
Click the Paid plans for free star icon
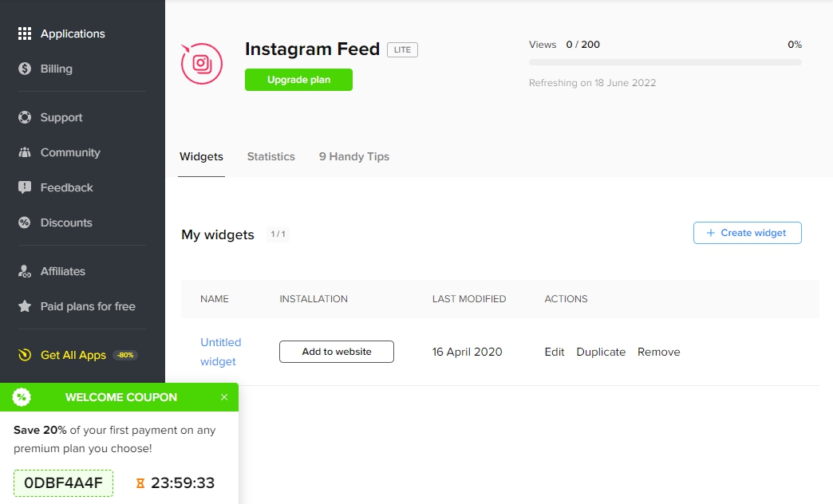pos(22,306)
